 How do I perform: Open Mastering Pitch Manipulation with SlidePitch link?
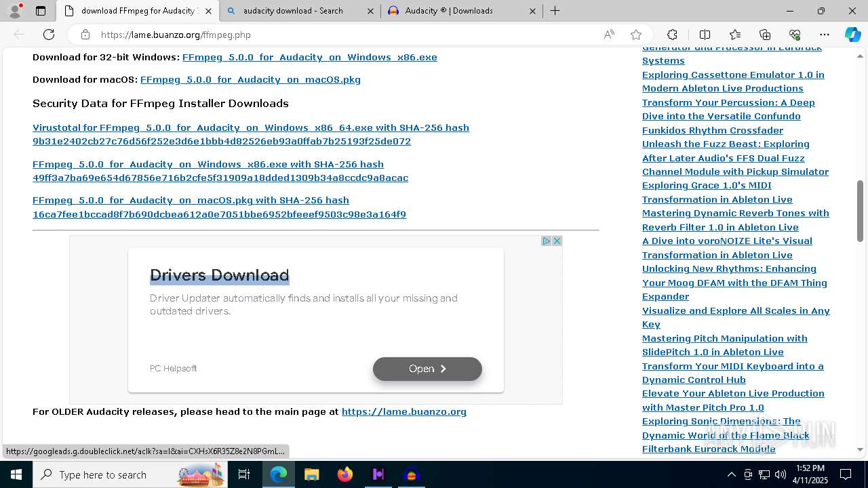(x=725, y=345)
